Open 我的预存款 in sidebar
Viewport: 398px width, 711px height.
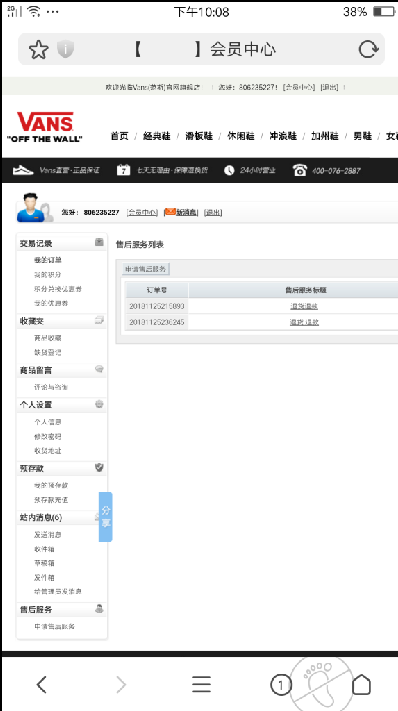(x=51, y=485)
